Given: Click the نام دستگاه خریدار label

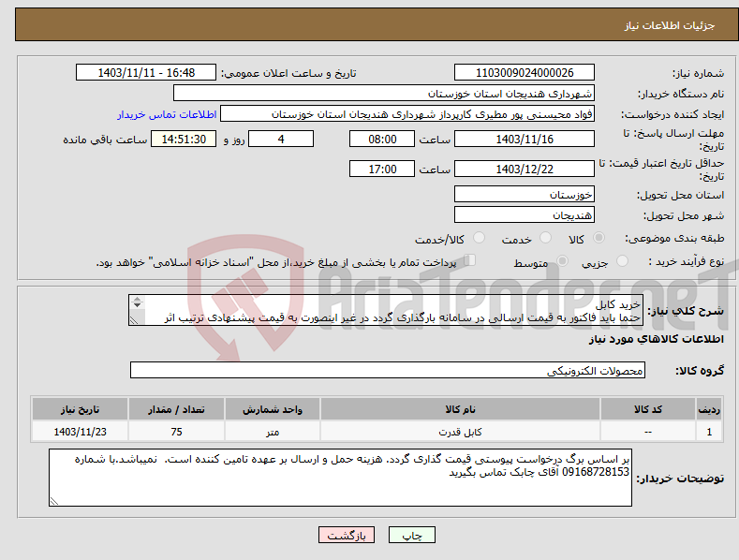Looking at the screenshot, I should pyautogui.click(x=681, y=95).
